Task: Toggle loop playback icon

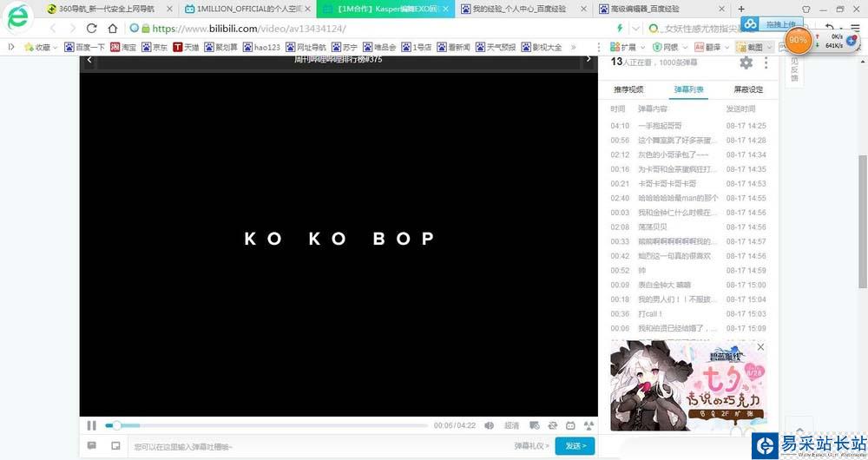Action: (x=552, y=425)
